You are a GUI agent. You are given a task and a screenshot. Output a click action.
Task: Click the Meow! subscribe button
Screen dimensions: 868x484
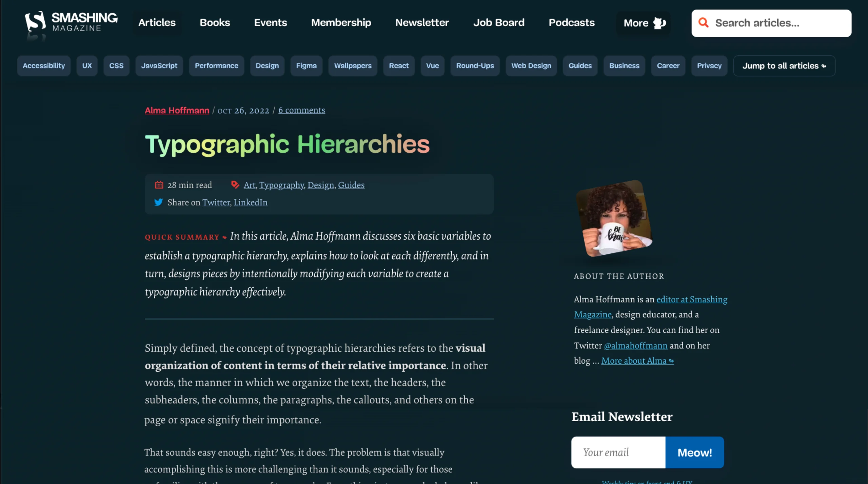pyautogui.click(x=694, y=452)
